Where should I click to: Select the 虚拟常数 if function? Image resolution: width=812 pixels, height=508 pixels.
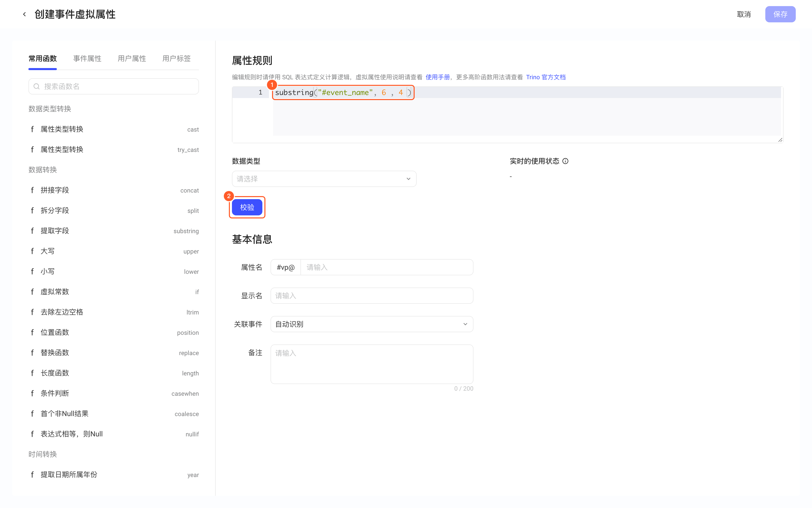point(114,292)
